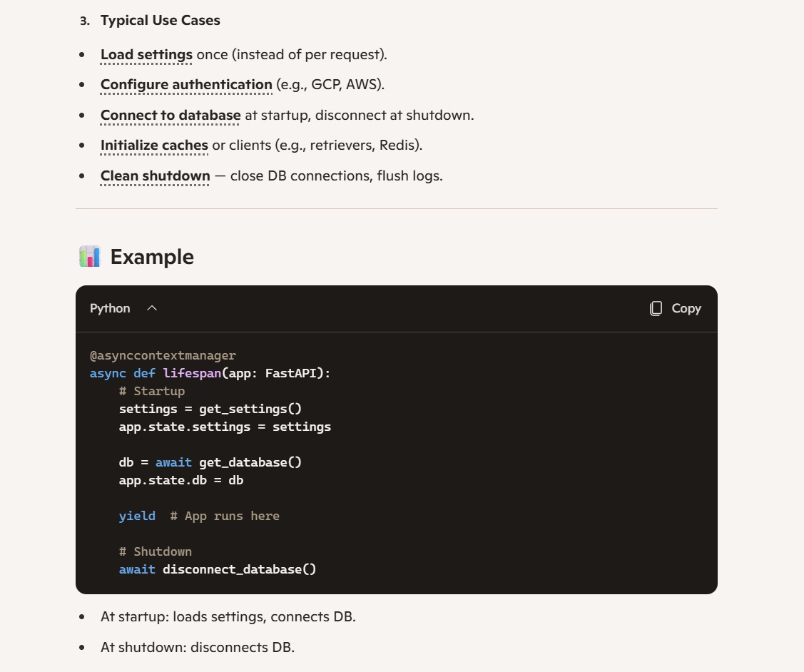Click the Copy button label
The height and width of the screenshot is (672, 804).
click(x=686, y=309)
